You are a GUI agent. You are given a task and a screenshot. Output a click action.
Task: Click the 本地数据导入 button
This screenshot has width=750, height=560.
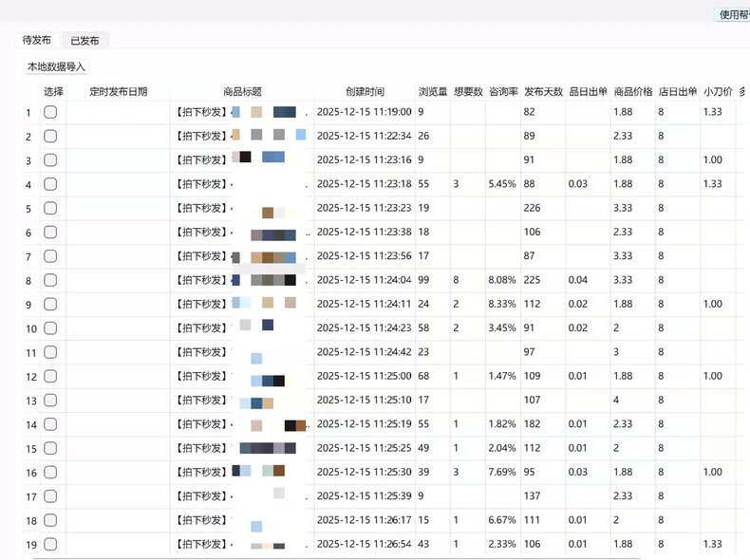(56, 66)
